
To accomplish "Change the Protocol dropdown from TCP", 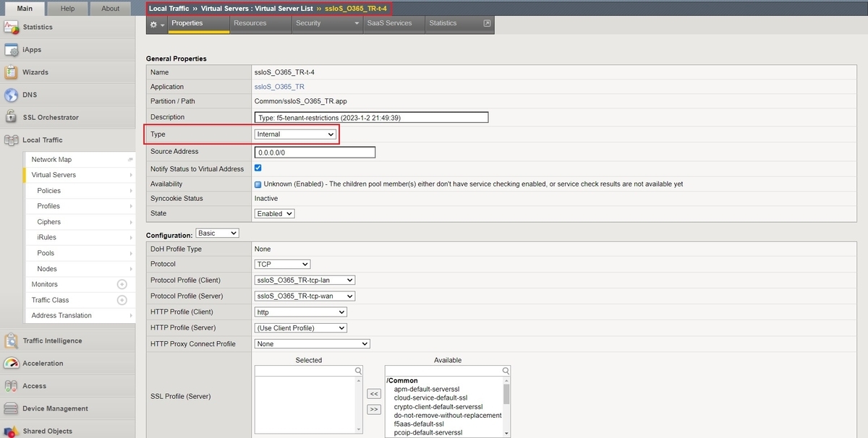I will (282, 264).
